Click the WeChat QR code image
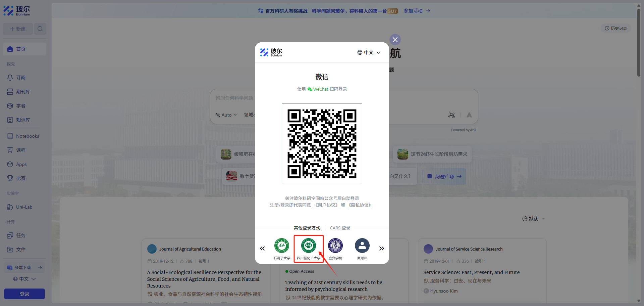Image resolution: width=644 pixels, height=306 pixels. point(322,144)
